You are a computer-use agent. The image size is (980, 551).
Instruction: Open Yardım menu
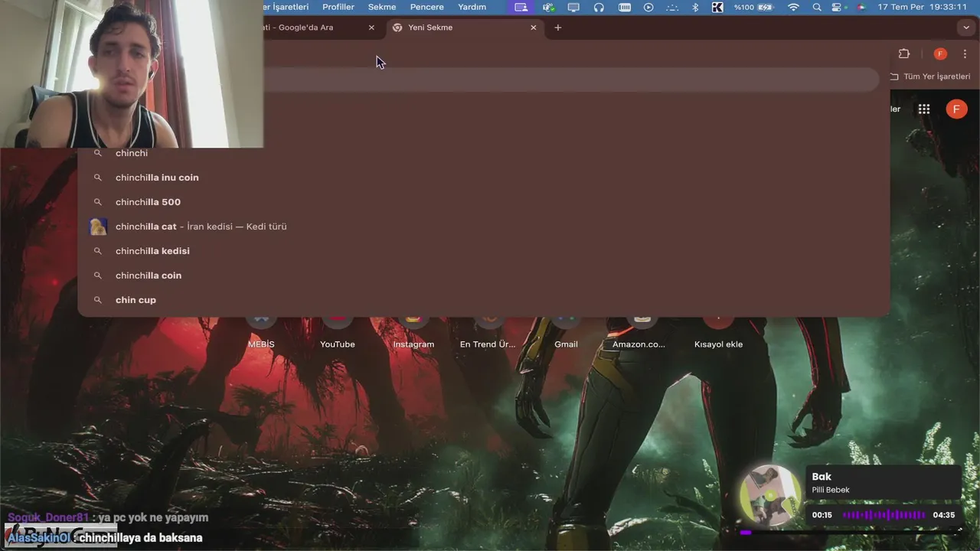472,7
